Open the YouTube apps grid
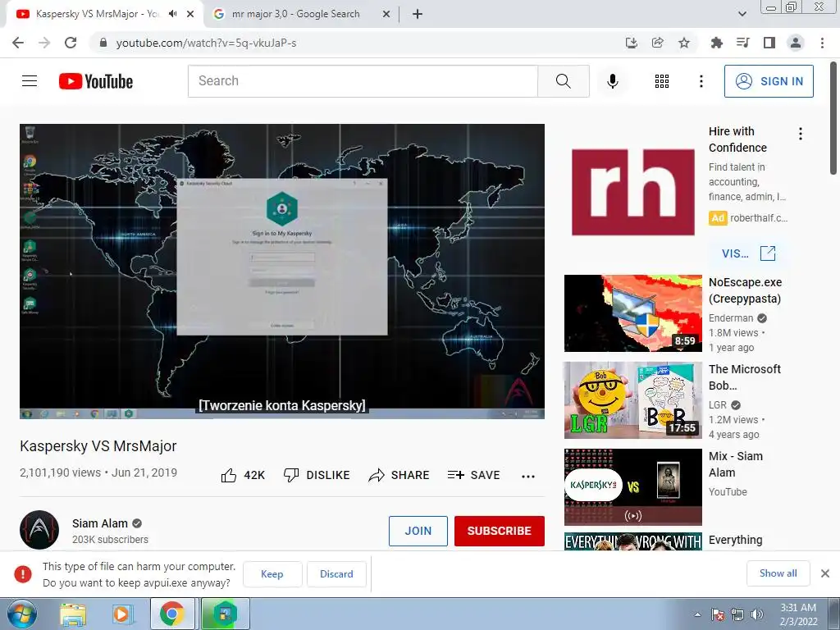Screen dimensions: 840x630 tap(662, 81)
